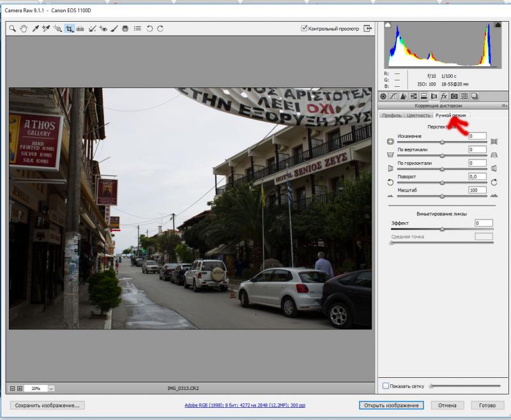This screenshot has height=420, width=511.
Task: Enable the Показать сетку checkbox
Action: pos(385,386)
